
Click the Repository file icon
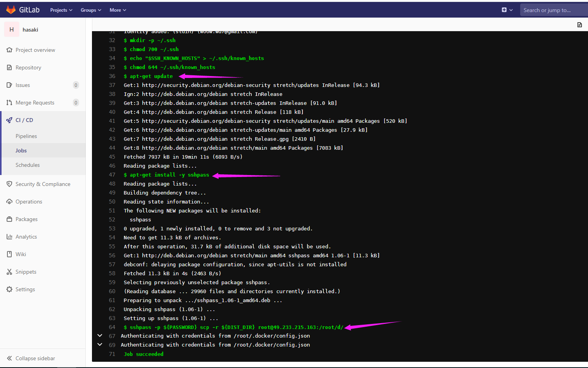tap(9, 67)
